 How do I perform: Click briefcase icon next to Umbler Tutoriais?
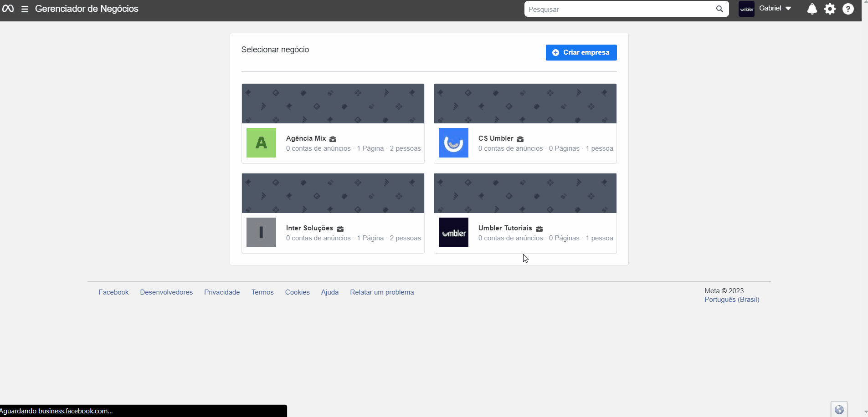point(539,229)
